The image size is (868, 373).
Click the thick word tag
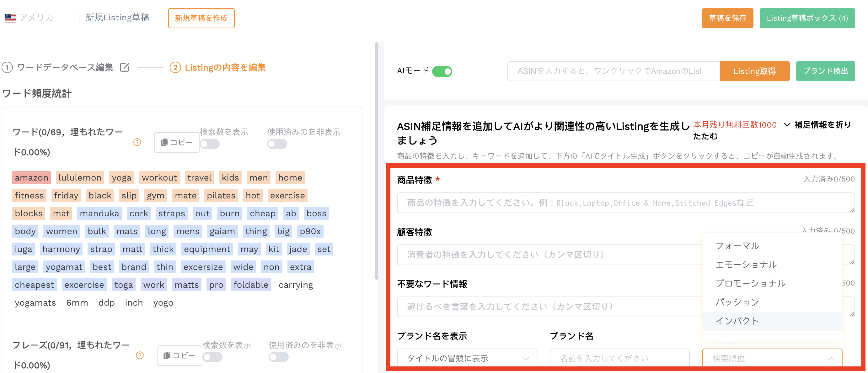163,249
